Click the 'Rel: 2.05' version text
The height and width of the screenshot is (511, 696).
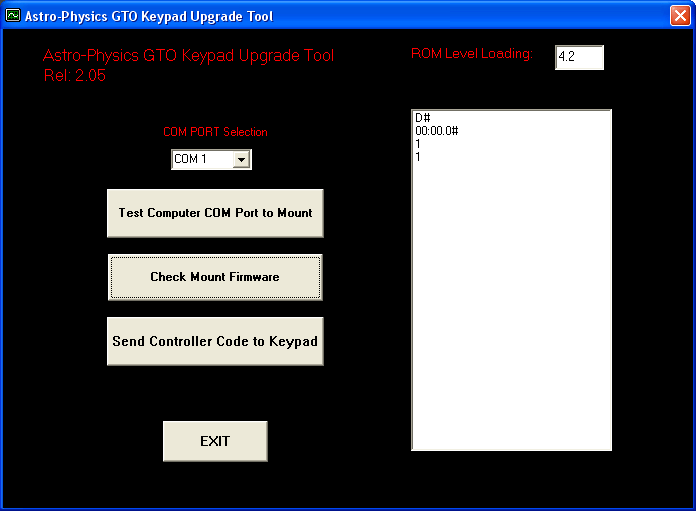(x=75, y=75)
